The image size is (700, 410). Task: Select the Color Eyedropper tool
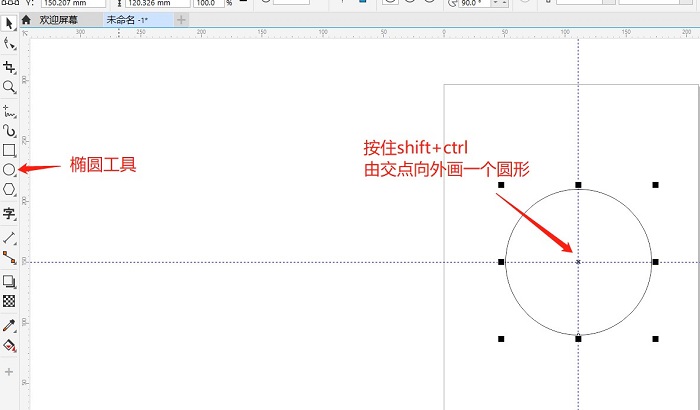pyautogui.click(x=9, y=325)
